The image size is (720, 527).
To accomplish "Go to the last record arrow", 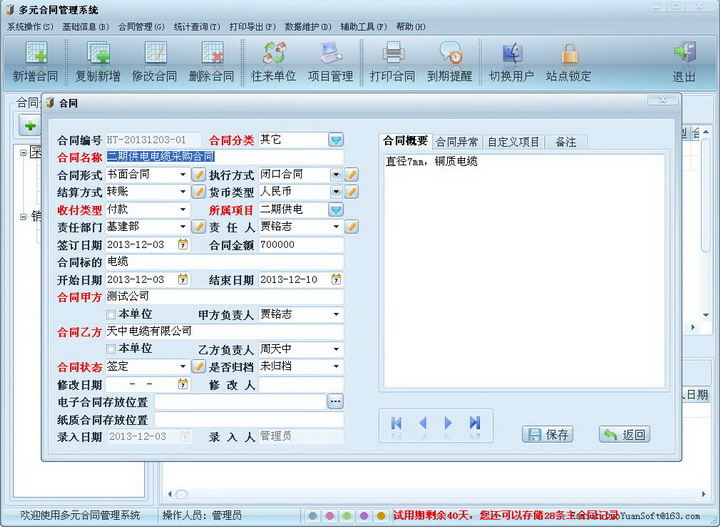I will [475, 423].
